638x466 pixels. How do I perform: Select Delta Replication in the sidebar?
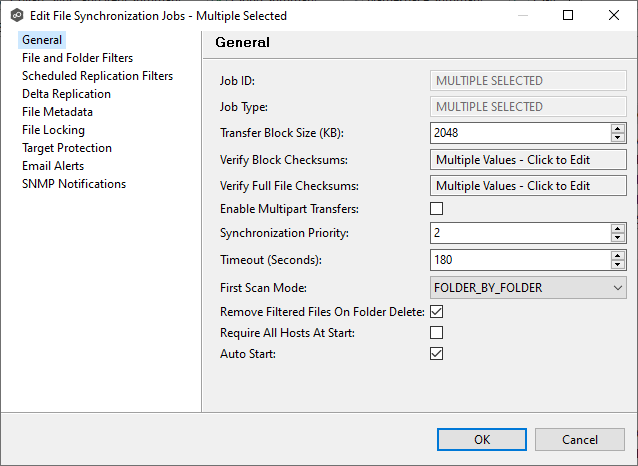click(x=66, y=94)
